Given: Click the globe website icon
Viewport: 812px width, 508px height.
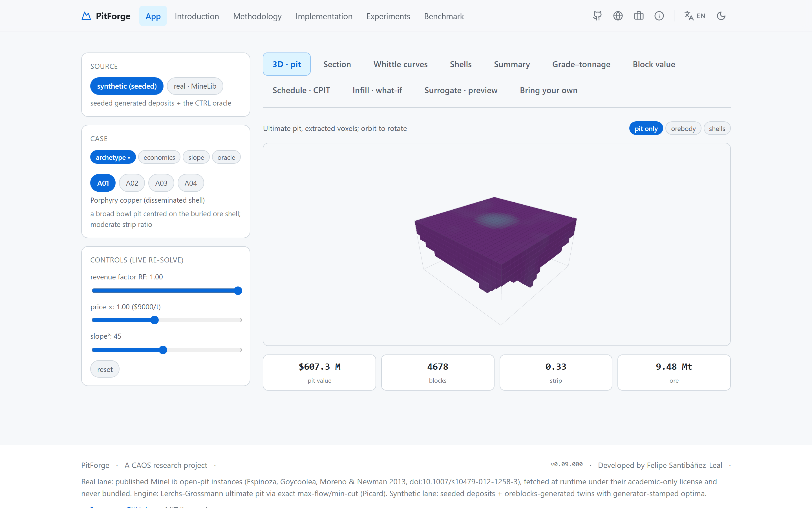Looking at the screenshot, I should tap(618, 16).
